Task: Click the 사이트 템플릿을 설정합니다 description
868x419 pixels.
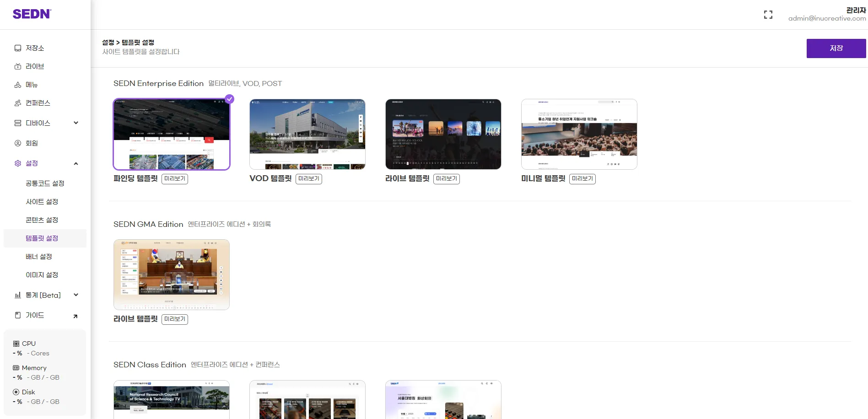Action: tap(141, 52)
